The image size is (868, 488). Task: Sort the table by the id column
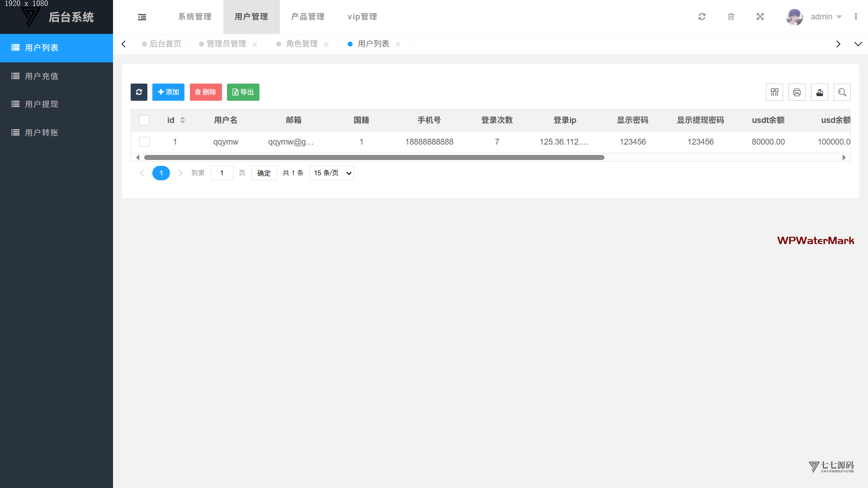[182, 120]
